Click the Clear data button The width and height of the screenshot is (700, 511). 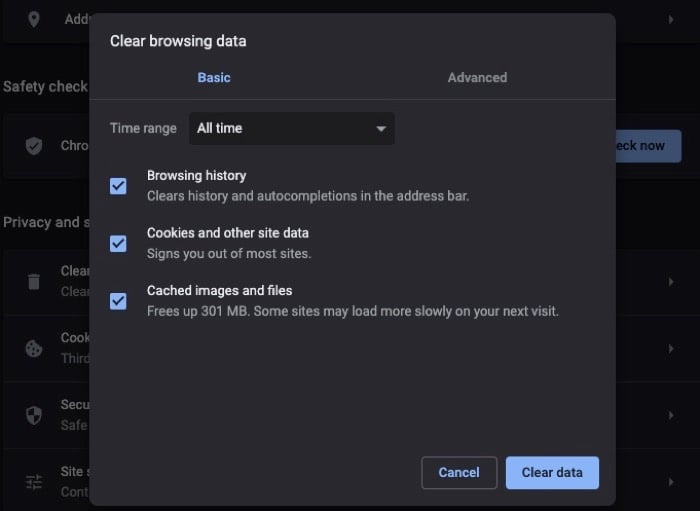point(552,472)
